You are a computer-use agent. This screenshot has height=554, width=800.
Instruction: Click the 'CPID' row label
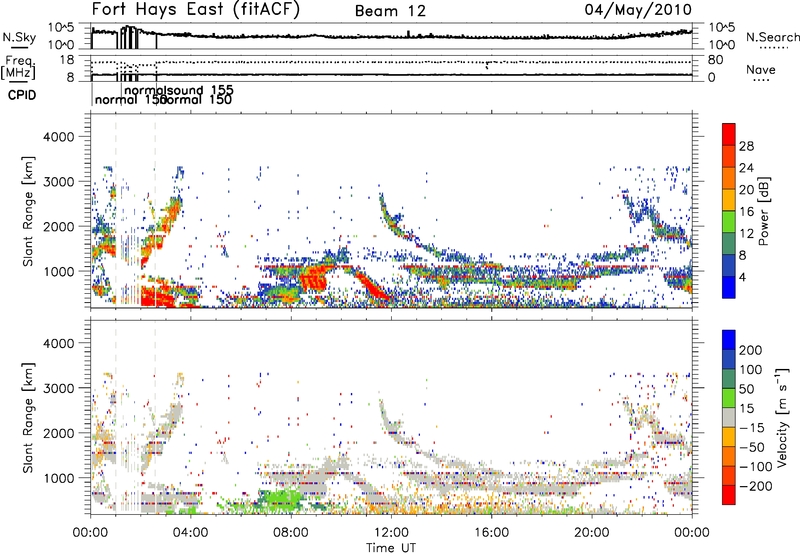22,95
